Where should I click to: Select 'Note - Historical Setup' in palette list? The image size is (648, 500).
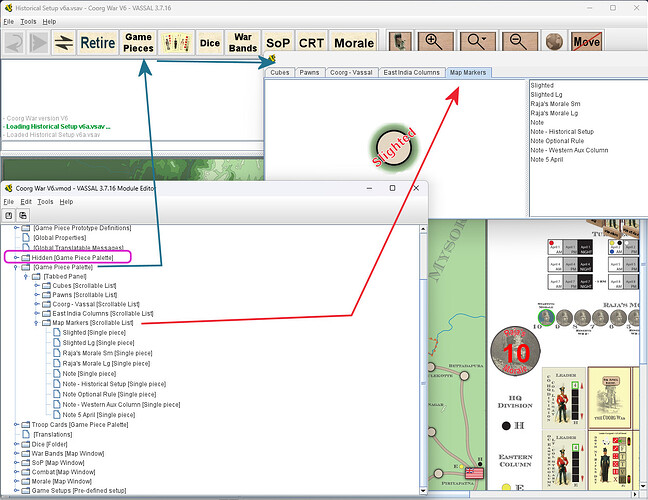(x=562, y=131)
